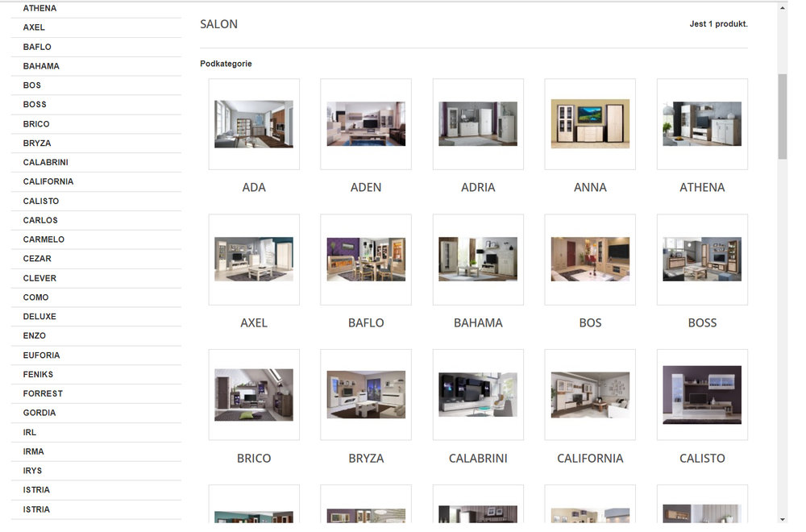Open the BRICO furniture thumbnail
Viewport: 806px width, 532px height.
[254, 395]
